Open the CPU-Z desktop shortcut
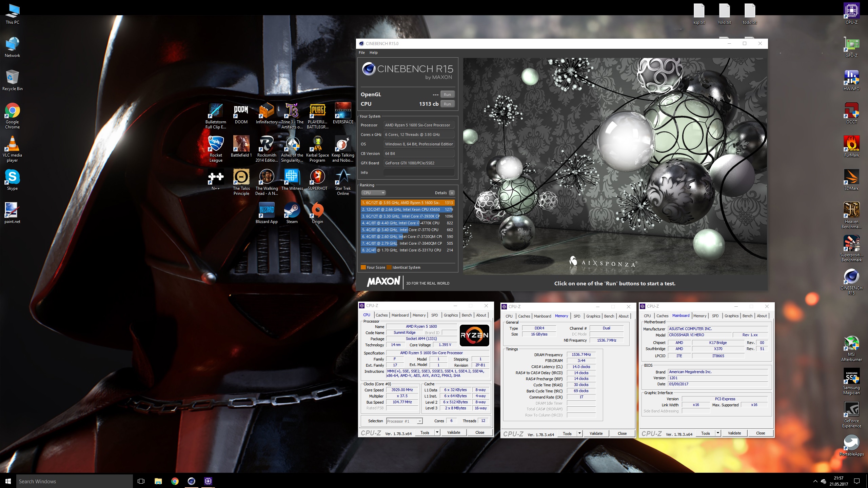 click(x=851, y=14)
